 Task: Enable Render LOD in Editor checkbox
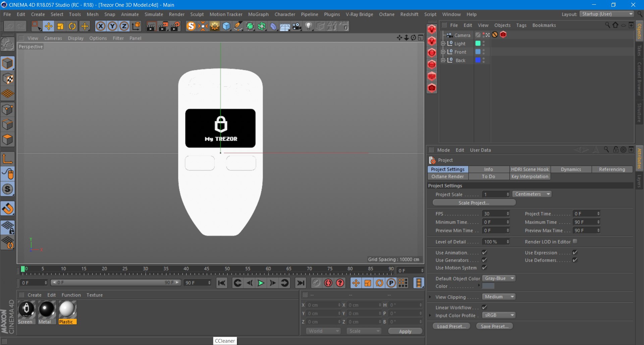(x=575, y=241)
